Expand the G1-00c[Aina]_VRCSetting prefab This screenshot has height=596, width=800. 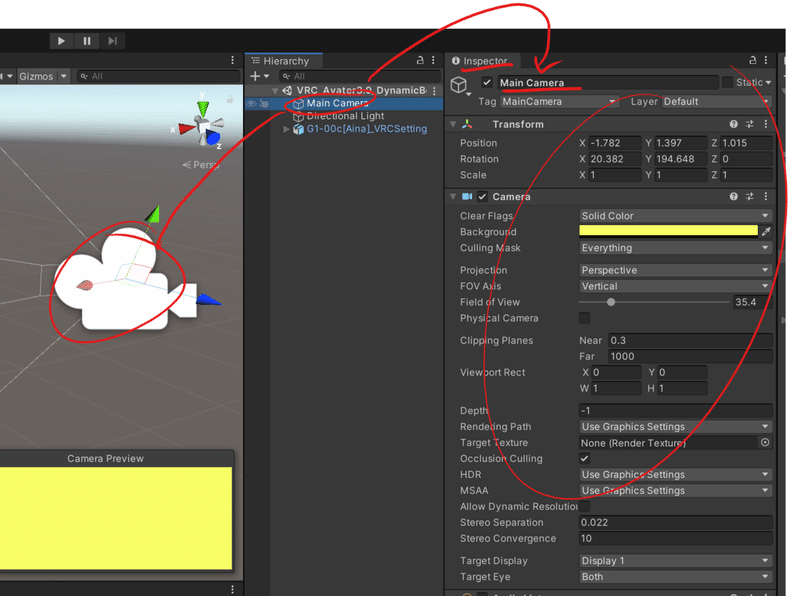coord(286,129)
